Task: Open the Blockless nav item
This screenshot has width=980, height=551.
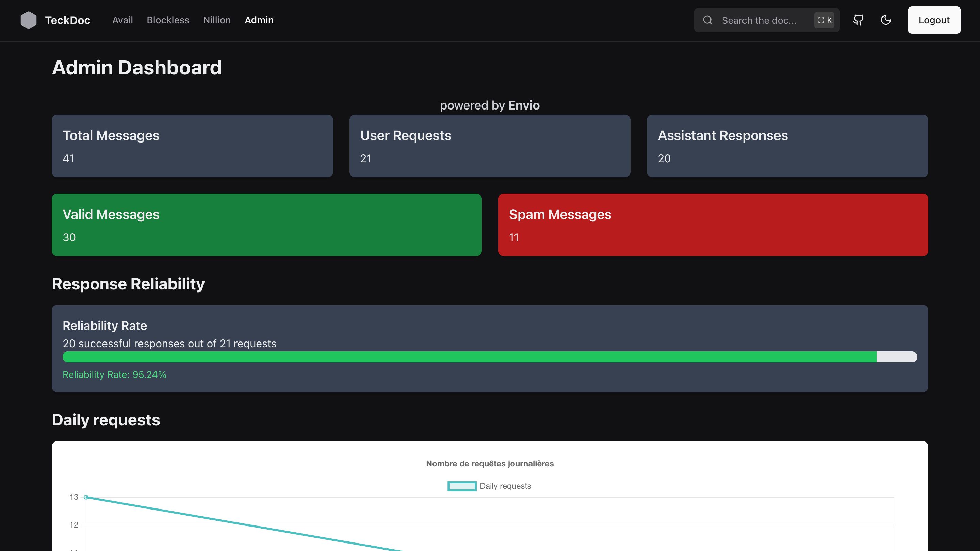Action: [168, 20]
